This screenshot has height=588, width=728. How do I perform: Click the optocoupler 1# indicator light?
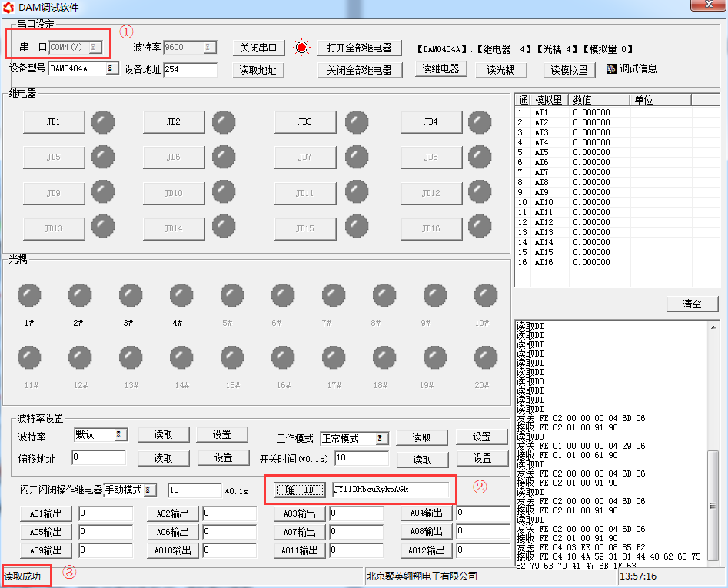click(x=29, y=295)
